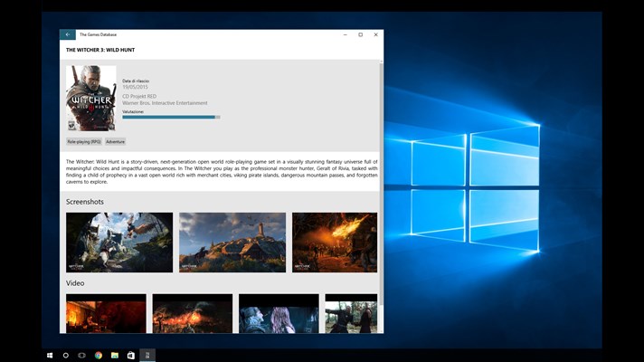644x362 pixels.
Task: Click the Role-playing (RPG) genre tag
Action: coord(84,142)
